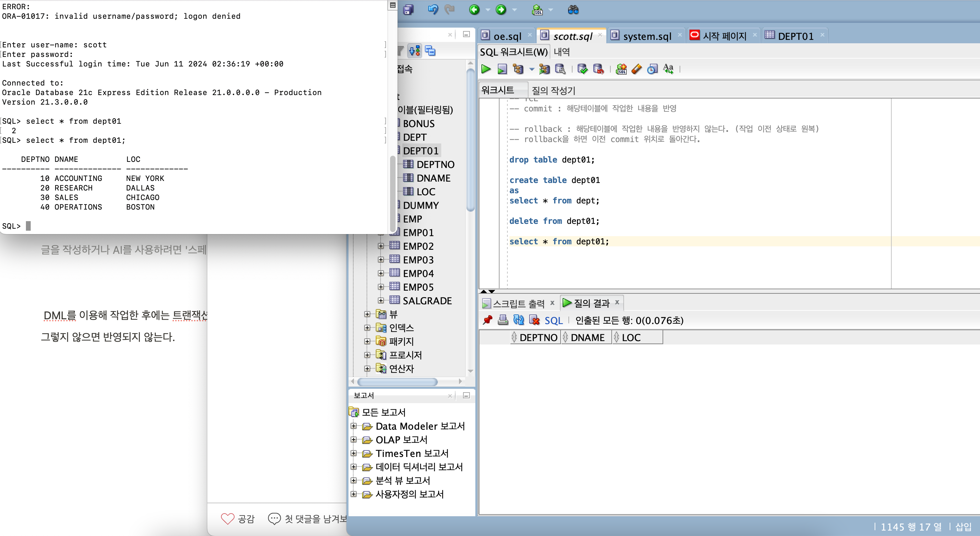Click the Commit database icon

(x=582, y=69)
